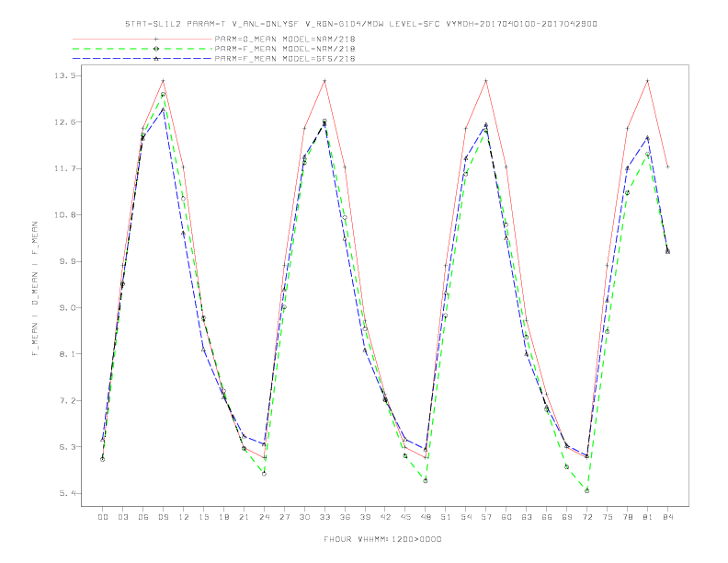Click forecast hour tick label 45
Image resolution: width=728 pixels, height=563 pixels.
[x=405, y=517]
